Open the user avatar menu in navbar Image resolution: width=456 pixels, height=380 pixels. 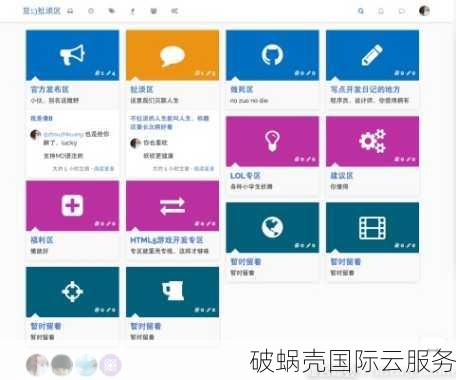click(424, 11)
